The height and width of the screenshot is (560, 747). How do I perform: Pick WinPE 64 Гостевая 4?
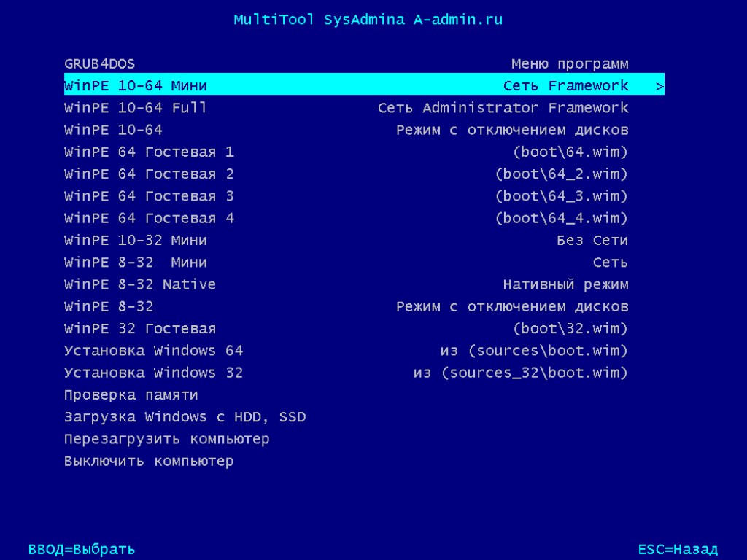(x=149, y=218)
